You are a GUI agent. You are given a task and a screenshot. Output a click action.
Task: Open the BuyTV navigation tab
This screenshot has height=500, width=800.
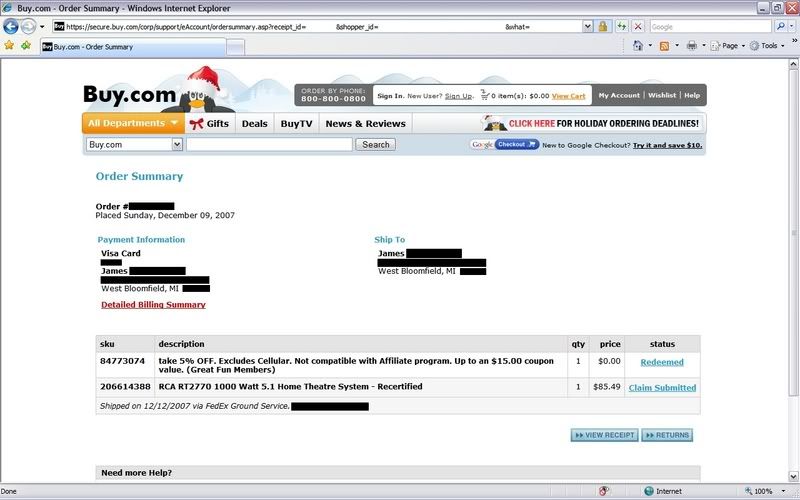pyautogui.click(x=296, y=123)
